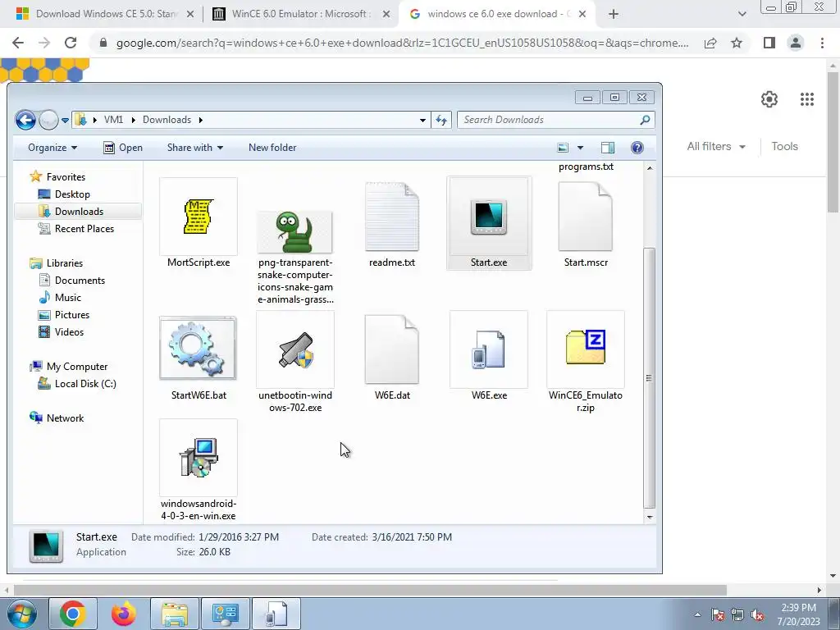Image resolution: width=840 pixels, height=630 pixels.
Task: Open the Windows Start menu orb
Action: tap(21, 614)
